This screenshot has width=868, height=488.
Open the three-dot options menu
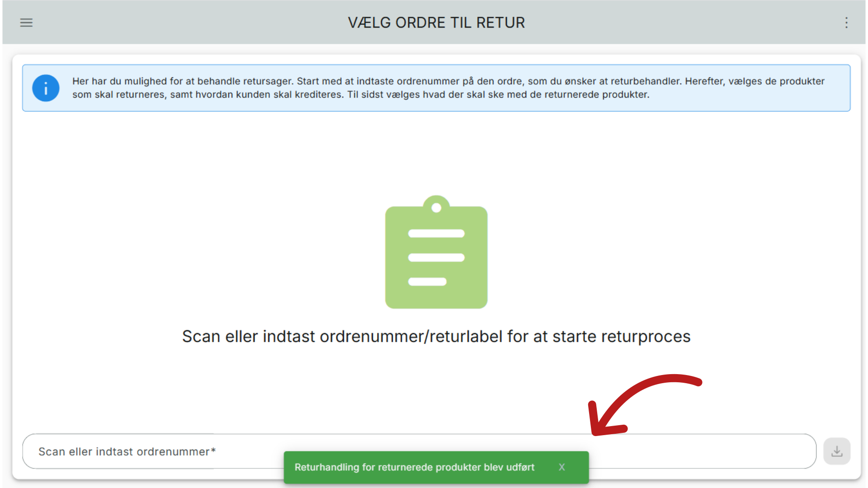[846, 23]
